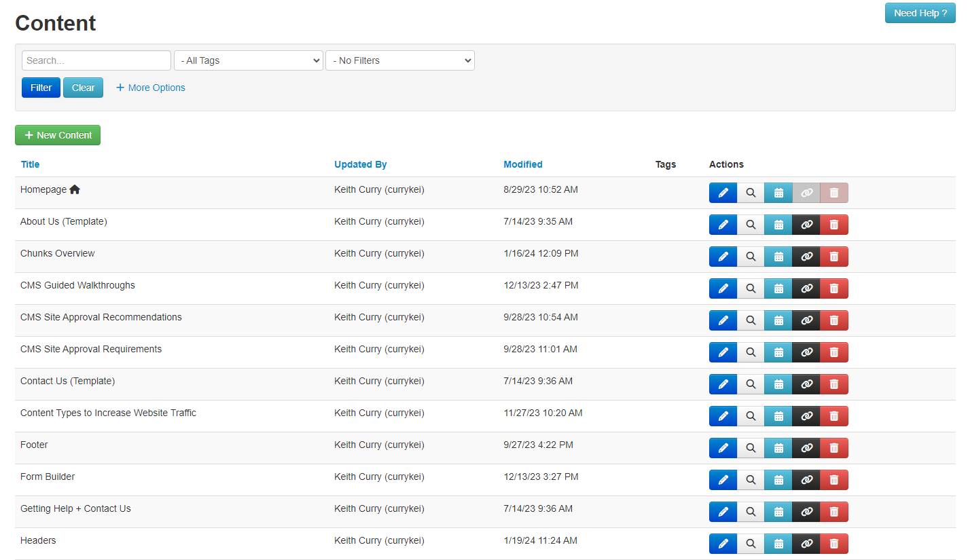Open the All Tags dropdown
Viewport: 968px width, 560px height.
(248, 60)
